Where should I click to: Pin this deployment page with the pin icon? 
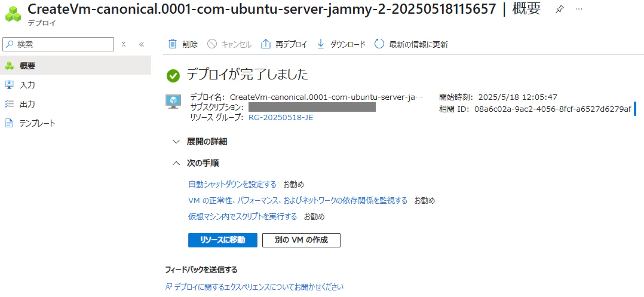coord(559,9)
